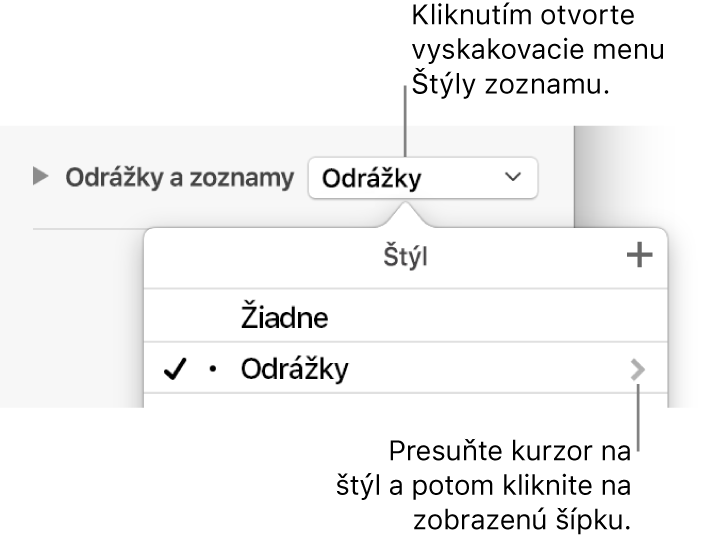Click the Štýl header of the popover
Viewport: 710px width, 540px height.
tap(405, 257)
